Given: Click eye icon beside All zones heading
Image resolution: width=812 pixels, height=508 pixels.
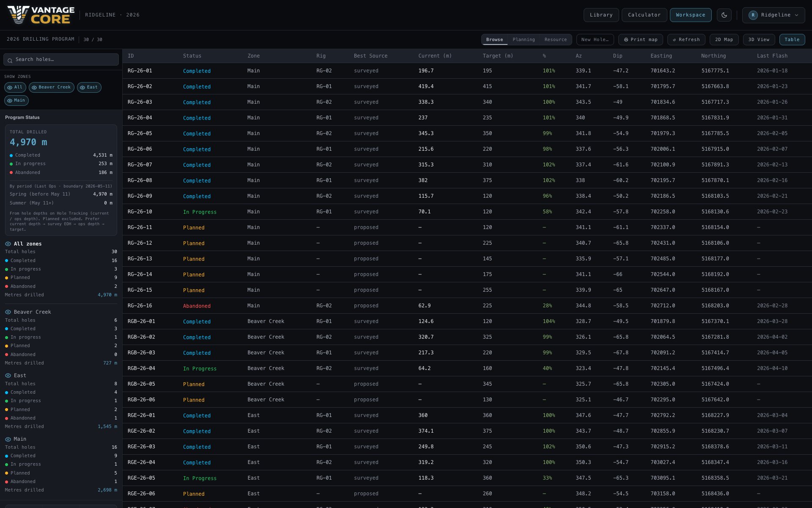Looking at the screenshot, I should tap(8, 244).
